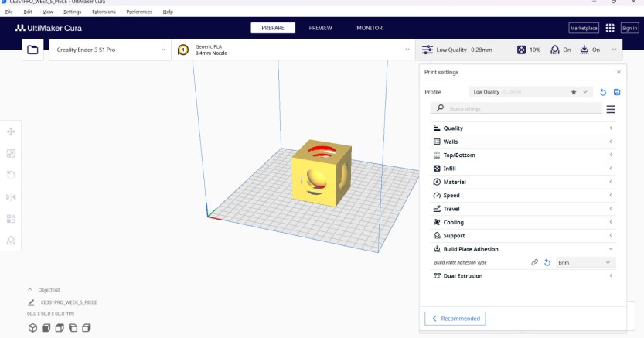Open the Generic PLA material dropdown
This screenshot has height=338, width=644.
pyautogui.click(x=293, y=50)
